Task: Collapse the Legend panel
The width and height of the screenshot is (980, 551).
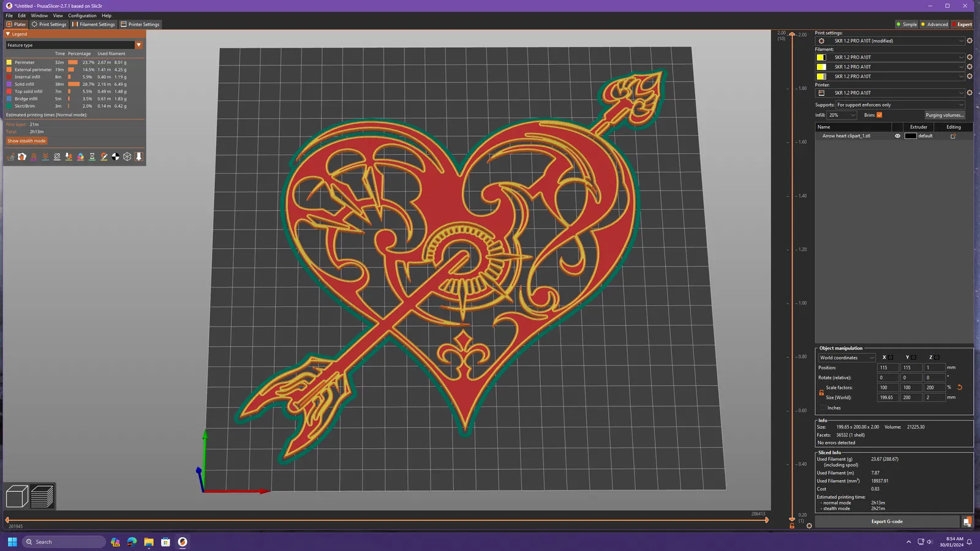Action: 8,34
